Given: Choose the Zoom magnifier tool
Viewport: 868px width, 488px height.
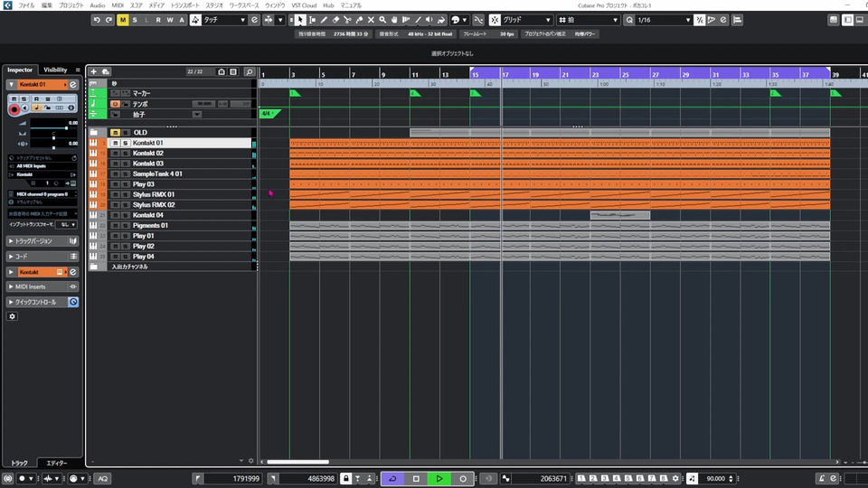Looking at the screenshot, I should click(382, 20).
